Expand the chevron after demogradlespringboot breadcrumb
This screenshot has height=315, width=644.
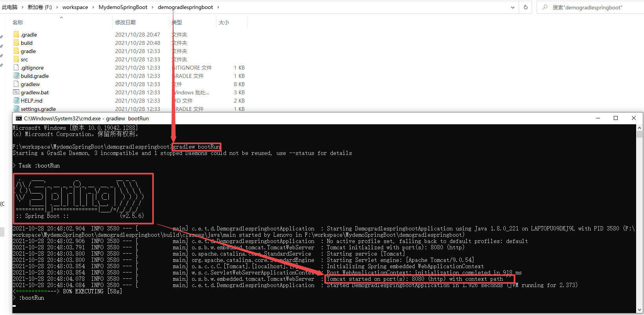218,7
